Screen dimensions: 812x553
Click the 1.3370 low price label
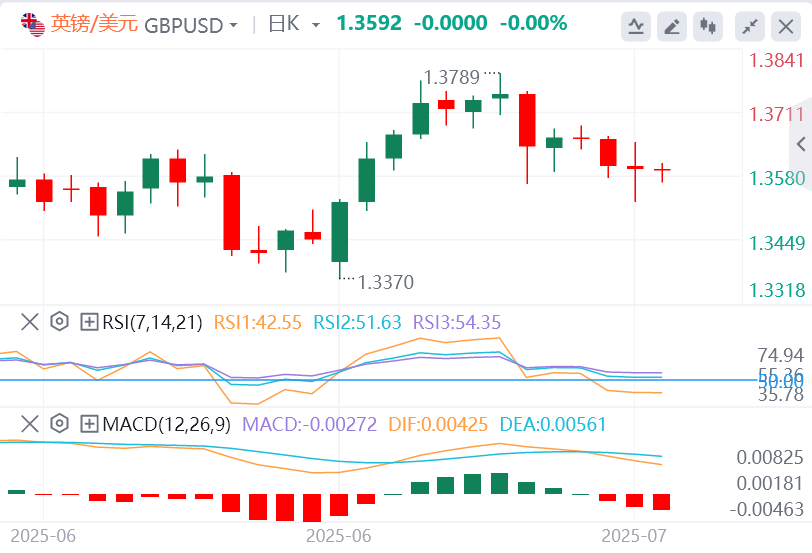386,282
